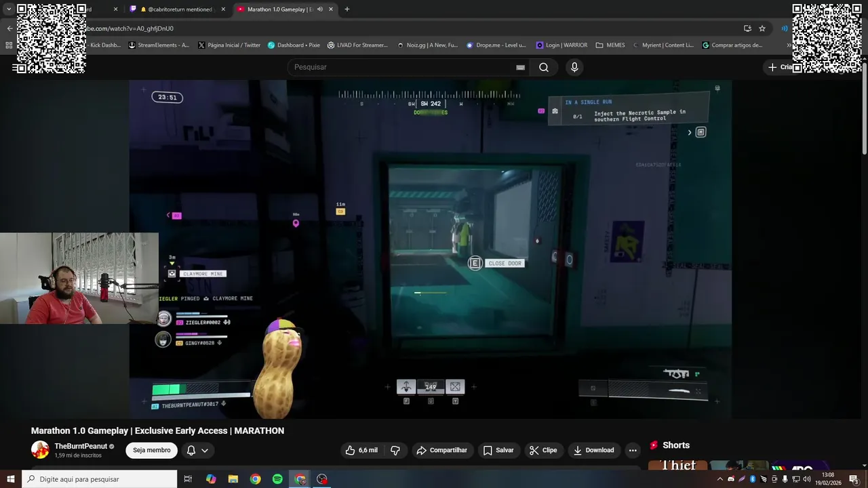The width and height of the screenshot is (868, 488).
Task: Open the LIVAD For Streamer bookmark
Action: [357, 45]
